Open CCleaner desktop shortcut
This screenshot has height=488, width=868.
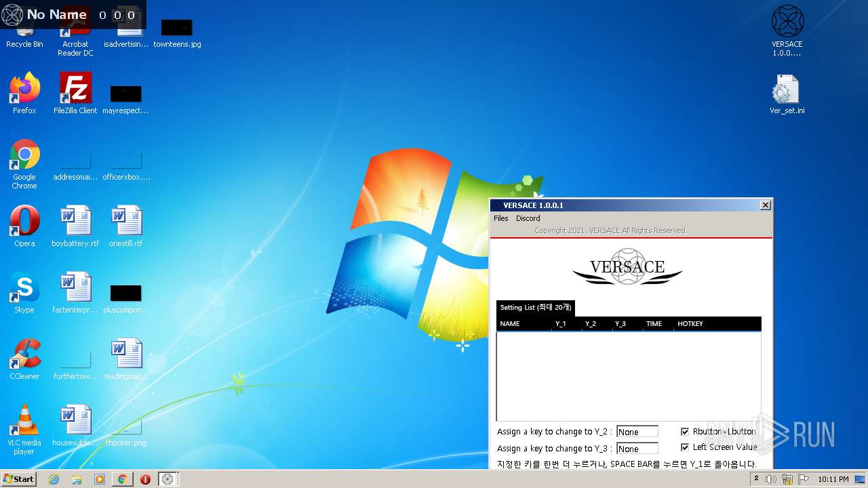24,359
